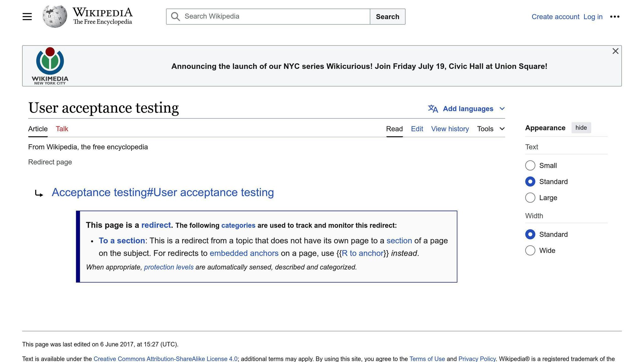The height and width of the screenshot is (362, 644).
Task: Click the magnifying glass search icon
Action: click(x=175, y=17)
